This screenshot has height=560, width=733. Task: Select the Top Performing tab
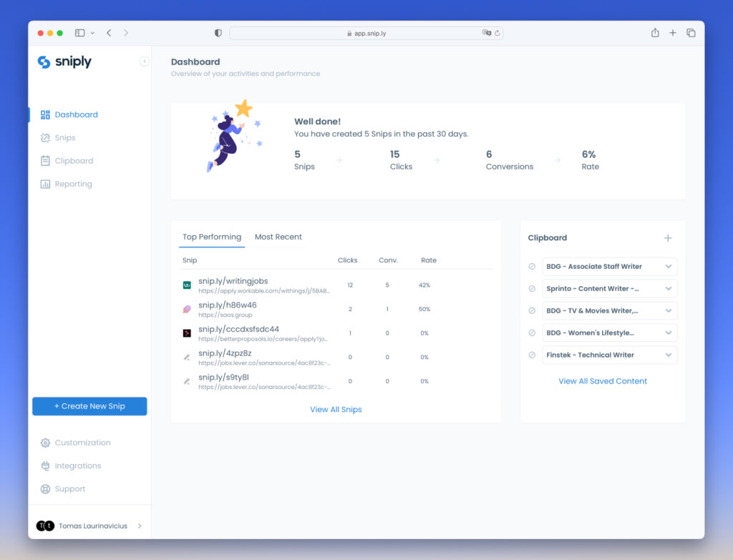212,237
